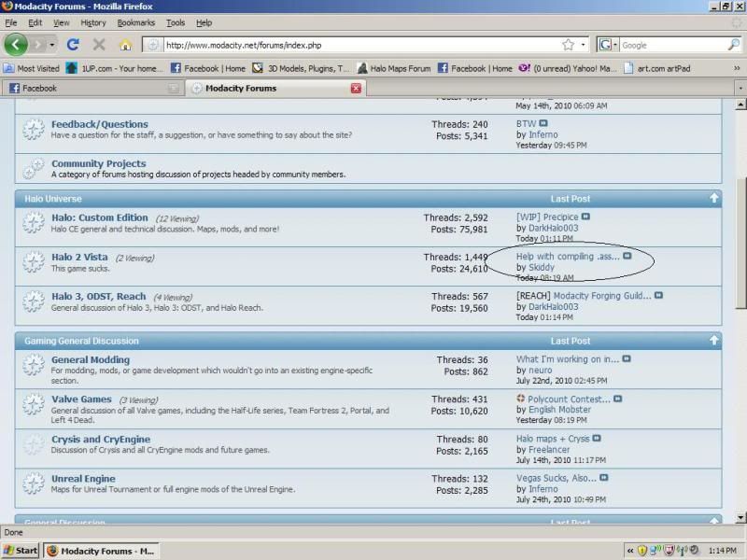Click the page scrollbar up arrow

[x=740, y=105]
